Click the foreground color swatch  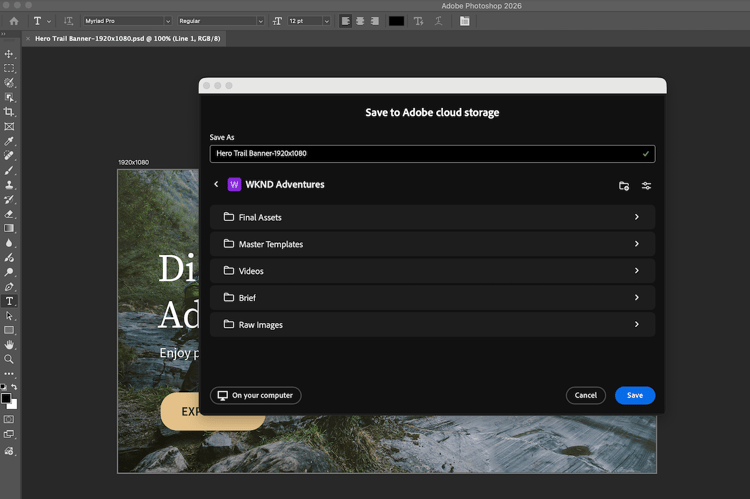[6, 398]
